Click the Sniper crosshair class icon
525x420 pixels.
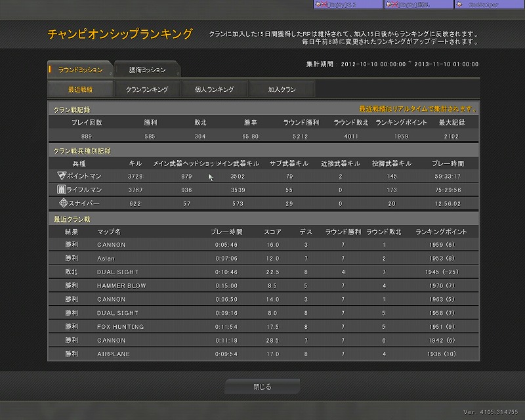[63, 203]
